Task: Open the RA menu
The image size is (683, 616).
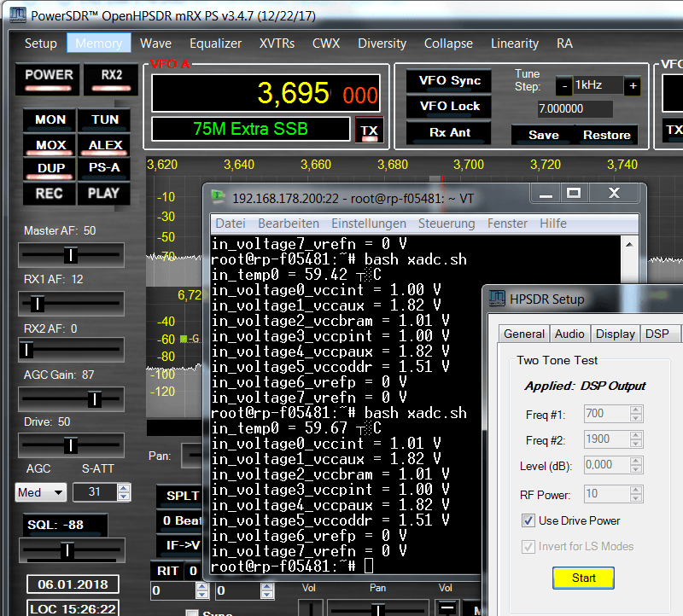Action: (564, 44)
